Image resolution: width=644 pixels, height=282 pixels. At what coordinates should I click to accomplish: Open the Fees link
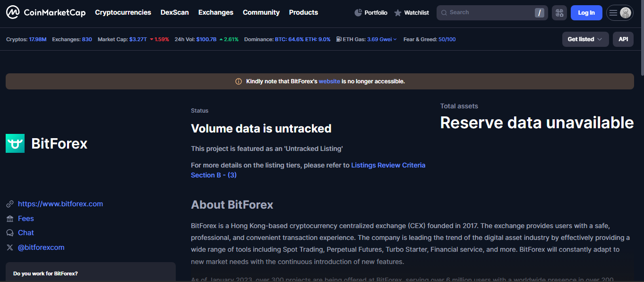[26, 219]
